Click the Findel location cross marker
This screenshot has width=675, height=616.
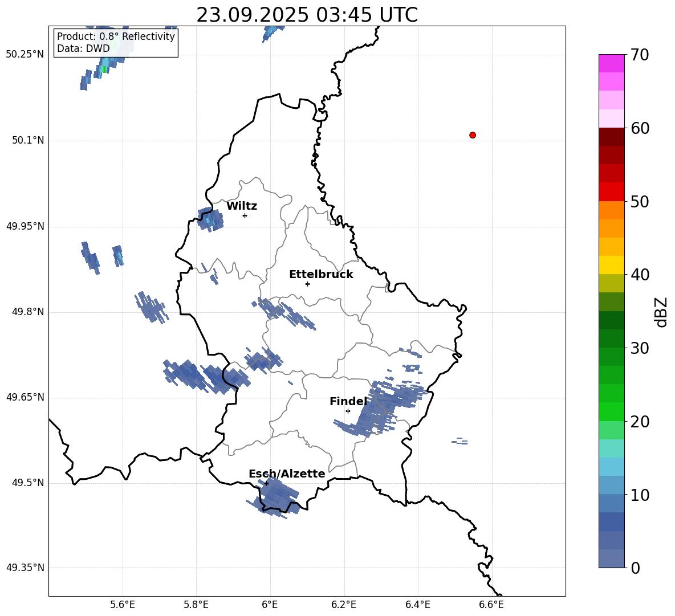pos(348,411)
